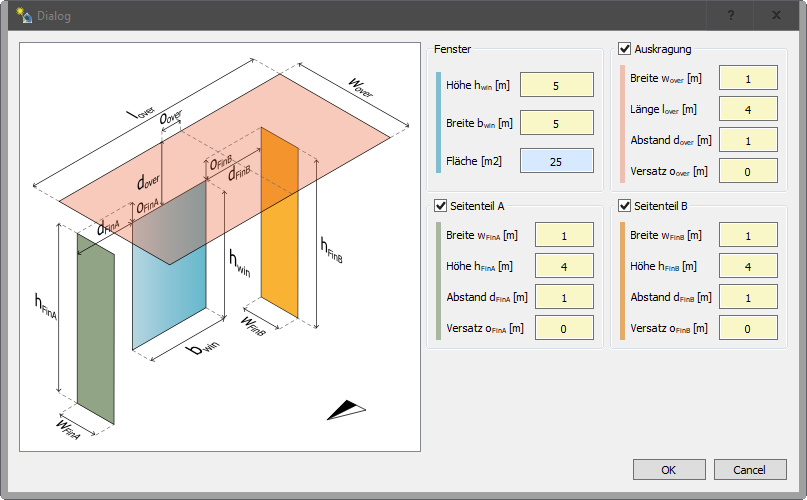807x500 pixels.
Task: Click the north arrow in the diagram
Action: [x=346, y=410]
